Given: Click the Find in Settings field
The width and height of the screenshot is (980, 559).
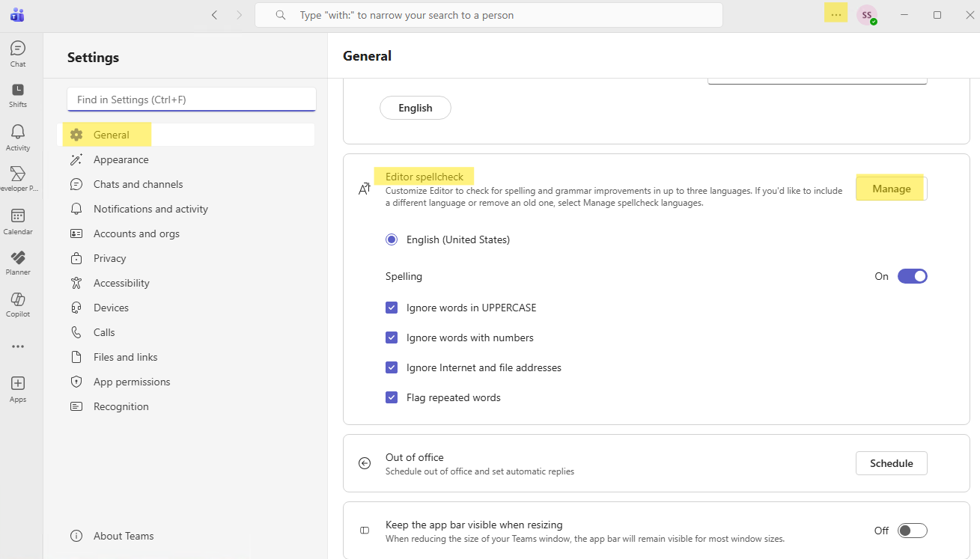Looking at the screenshot, I should pos(191,100).
